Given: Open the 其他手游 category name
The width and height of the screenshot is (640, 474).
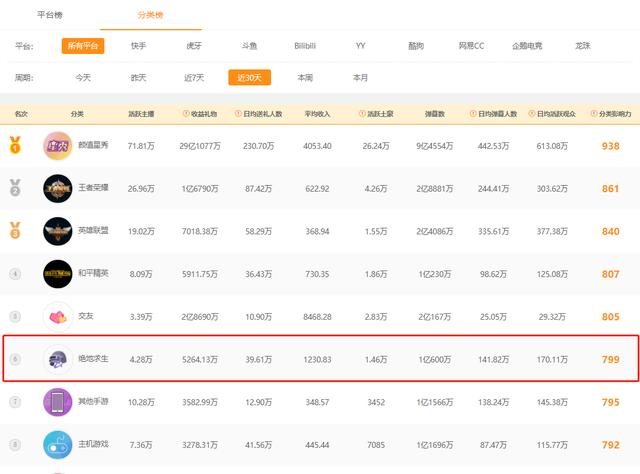Looking at the screenshot, I should (93, 401).
